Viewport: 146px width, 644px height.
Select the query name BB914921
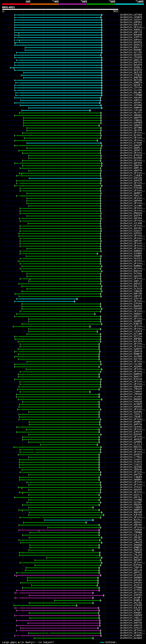pos(8,8)
